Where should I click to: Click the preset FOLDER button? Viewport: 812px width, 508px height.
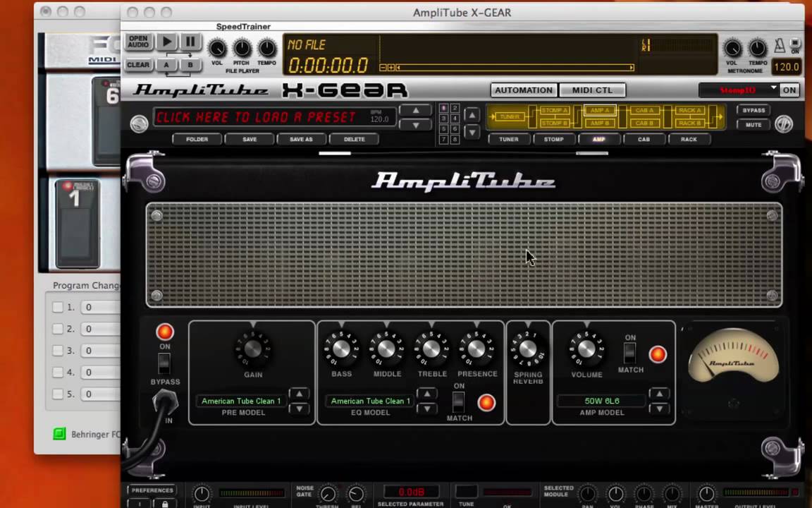click(197, 139)
